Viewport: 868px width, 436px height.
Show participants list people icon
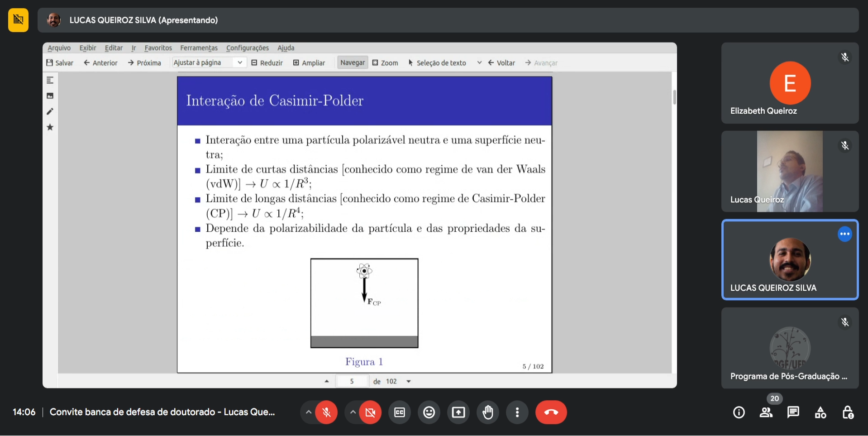click(766, 412)
